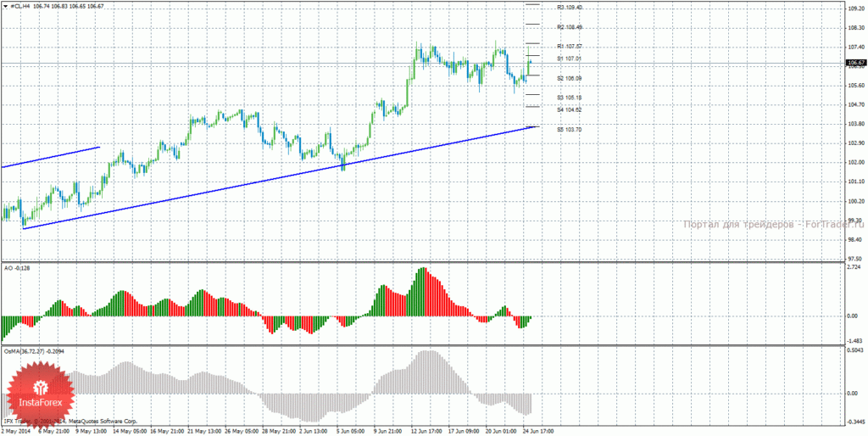This screenshot has height=436, width=868.
Task: Click the S1 107.01 pivot label
Action: [x=570, y=59]
